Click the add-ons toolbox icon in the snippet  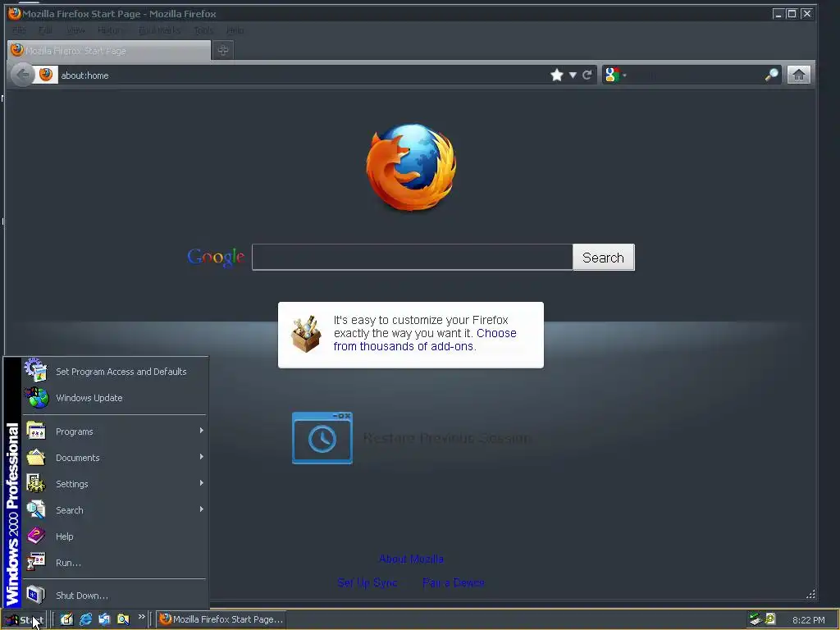click(306, 334)
